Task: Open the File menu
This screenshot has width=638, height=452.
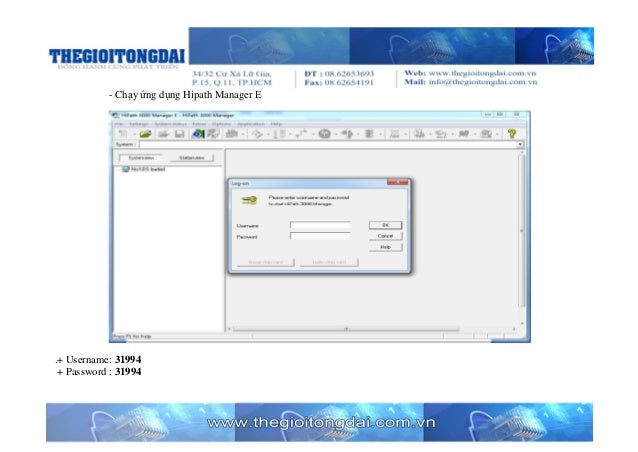Action: pyautogui.click(x=118, y=124)
